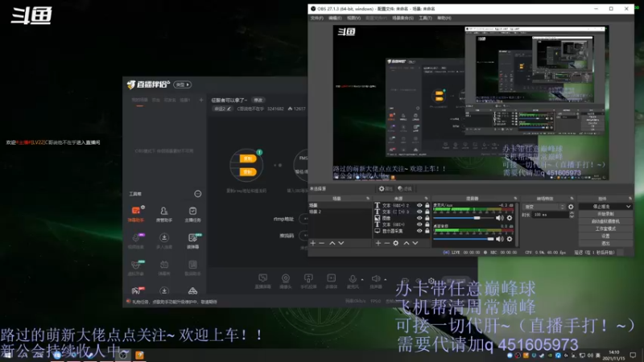Click the 工作室模式 button in OBS
Screen dimensions: 644x362
point(605,229)
